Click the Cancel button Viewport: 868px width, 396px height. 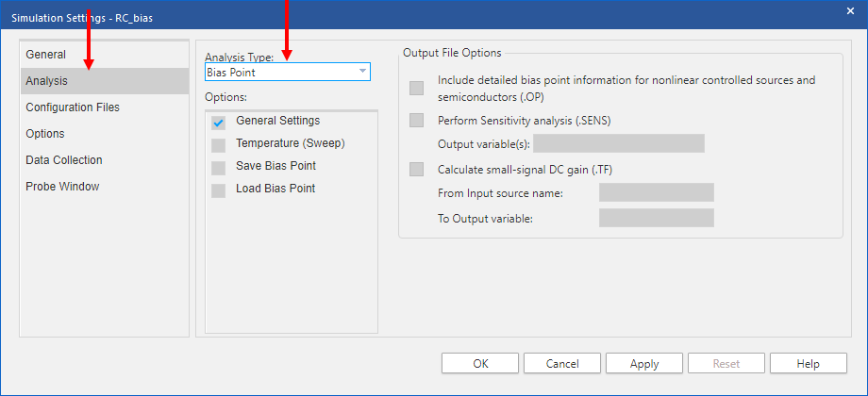click(562, 363)
